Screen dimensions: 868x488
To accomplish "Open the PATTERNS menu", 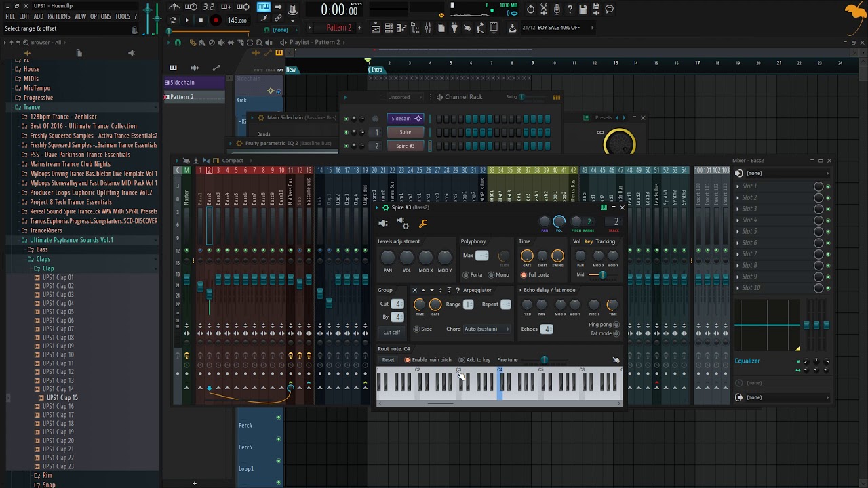I will point(59,16).
